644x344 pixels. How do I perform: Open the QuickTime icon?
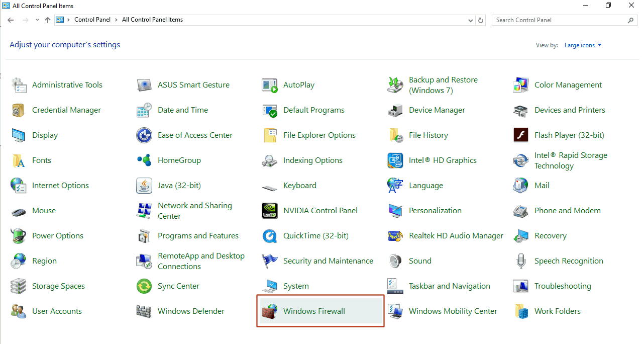click(270, 236)
